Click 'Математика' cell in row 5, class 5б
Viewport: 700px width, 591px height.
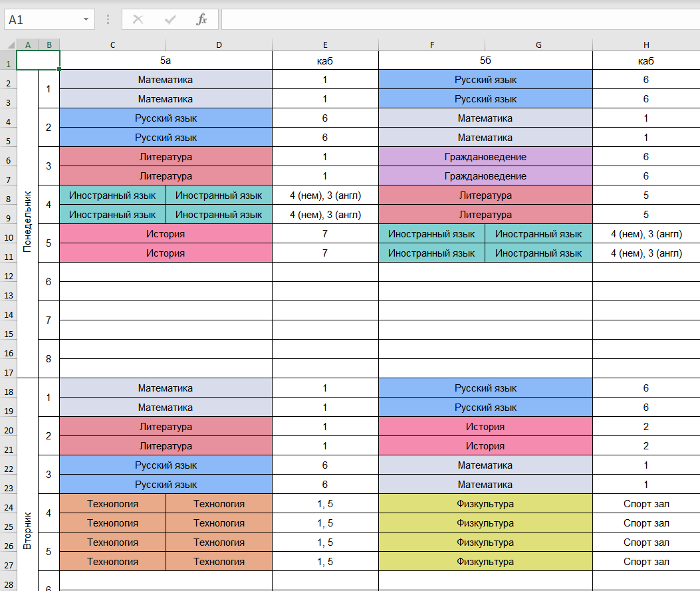click(x=485, y=138)
